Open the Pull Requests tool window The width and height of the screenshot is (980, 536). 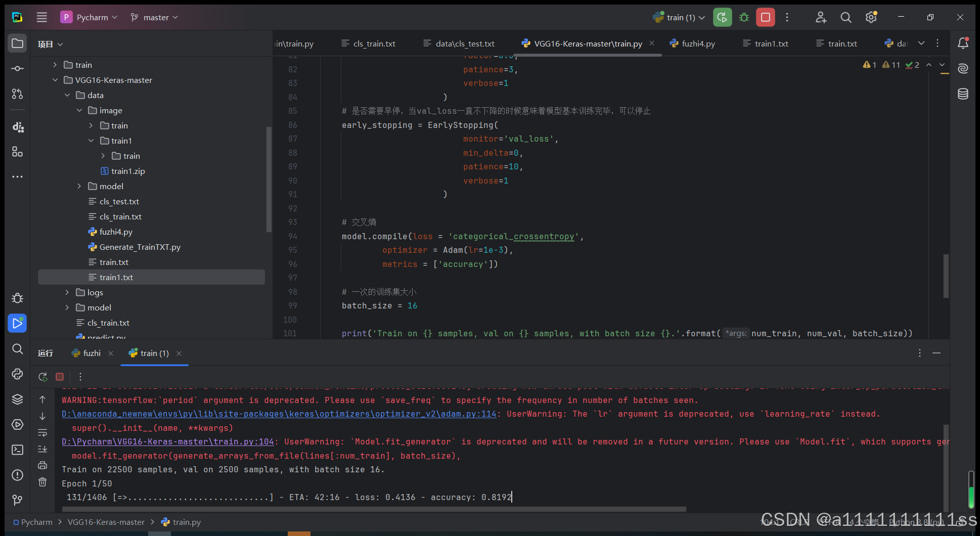click(x=17, y=94)
